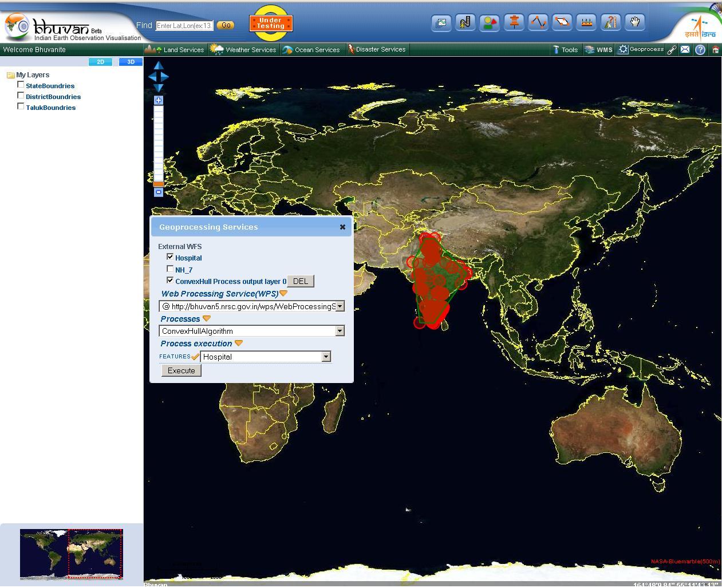Click the chain link icon
Viewport: 722px width, 588px height.
click(672, 50)
